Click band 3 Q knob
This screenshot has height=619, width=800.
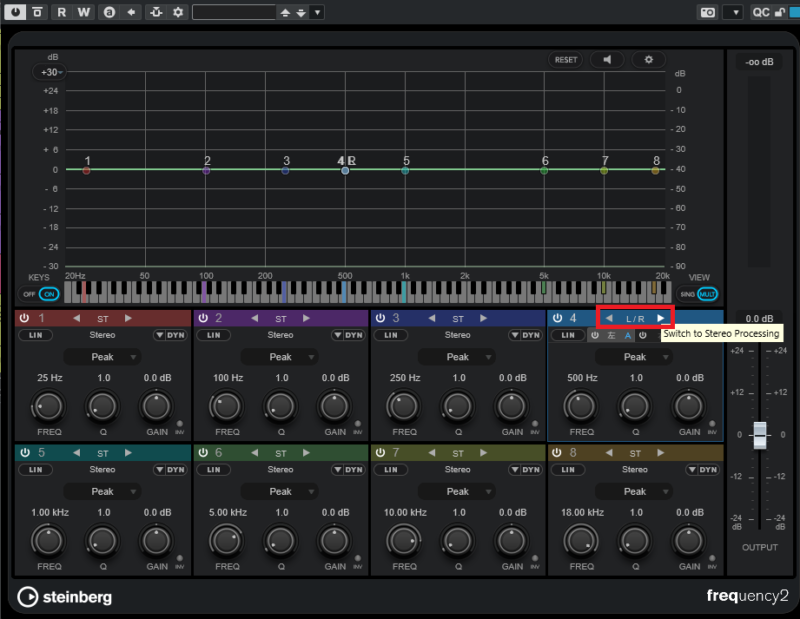point(458,406)
